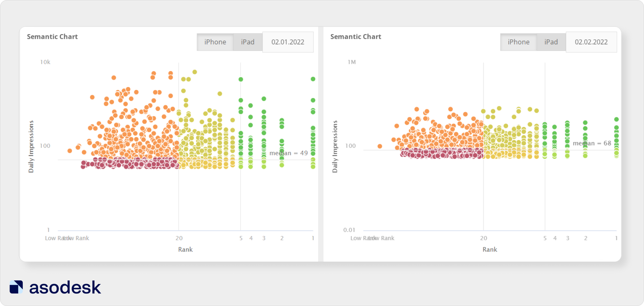This screenshot has height=306, width=644.
Task: Click rank tick "20" on the left chart
Action: point(179,238)
